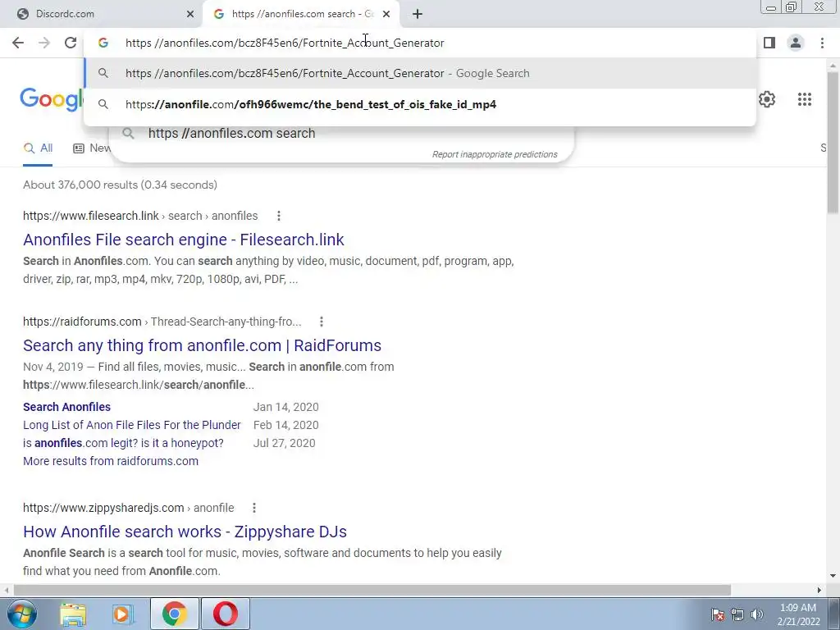Click the horizontal scrollbar right arrow
The height and width of the screenshot is (630, 840).
(x=819, y=590)
